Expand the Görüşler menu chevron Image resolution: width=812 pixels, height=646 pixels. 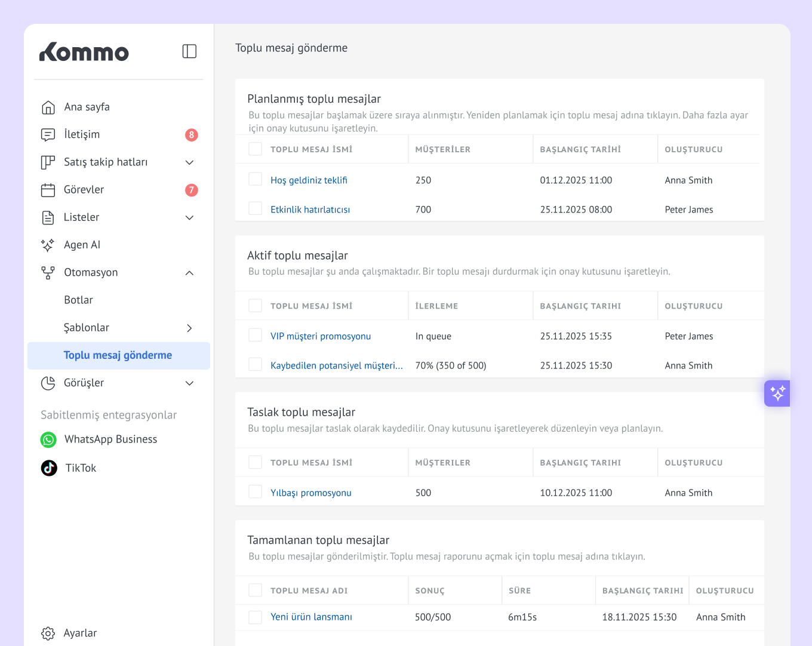coord(189,383)
